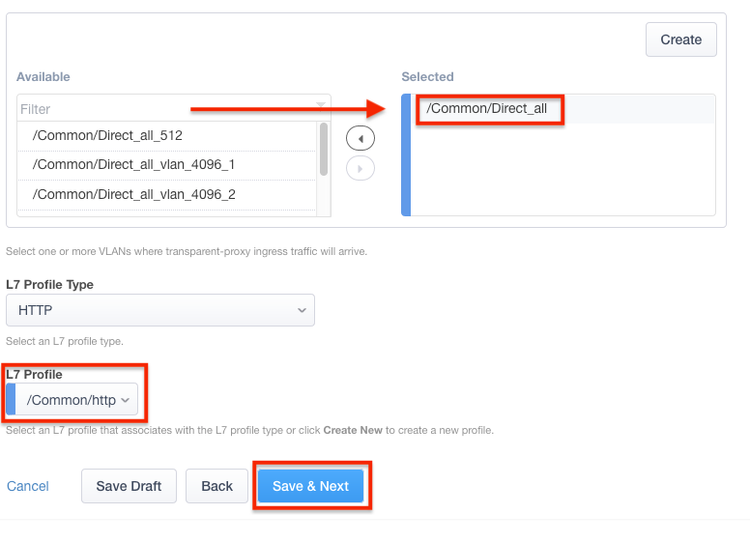This screenshot has height=538, width=750.
Task: Click the move-left arrow icon
Action: 360,138
